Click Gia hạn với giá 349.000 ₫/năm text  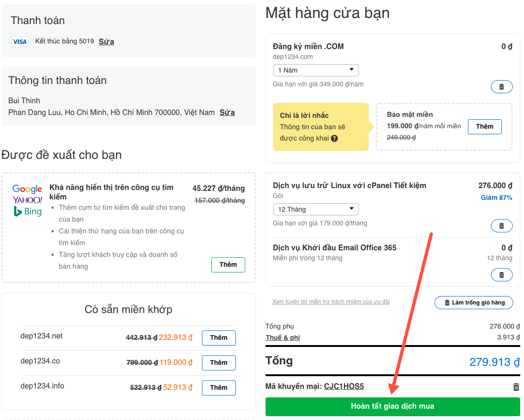point(318,84)
